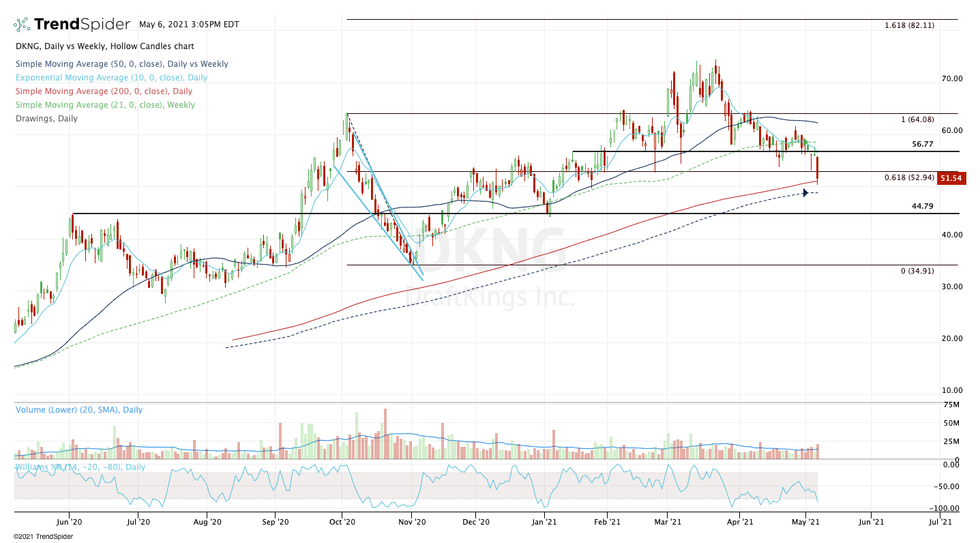This screenshot has height=543, width=980.
Task: Click the 40.00 price axis label
Action: point(952,235)
